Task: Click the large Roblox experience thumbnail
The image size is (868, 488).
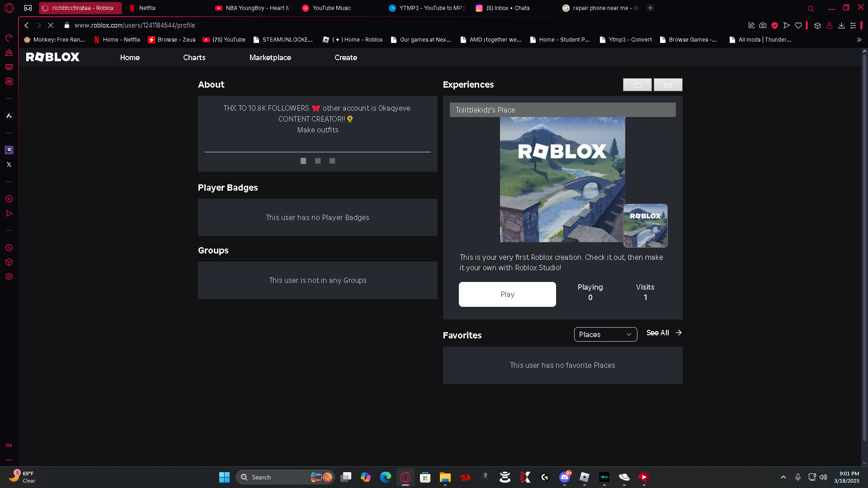Action: click(x=562, y=179)
